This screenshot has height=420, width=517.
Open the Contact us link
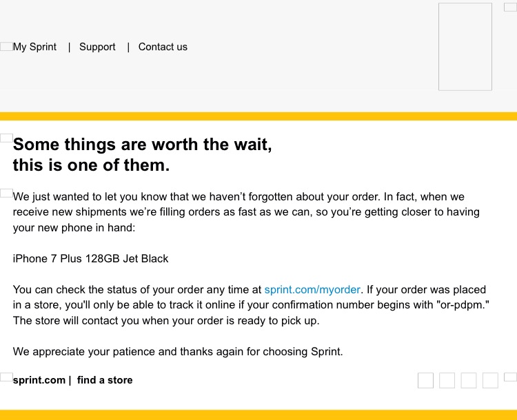[163, 47]
